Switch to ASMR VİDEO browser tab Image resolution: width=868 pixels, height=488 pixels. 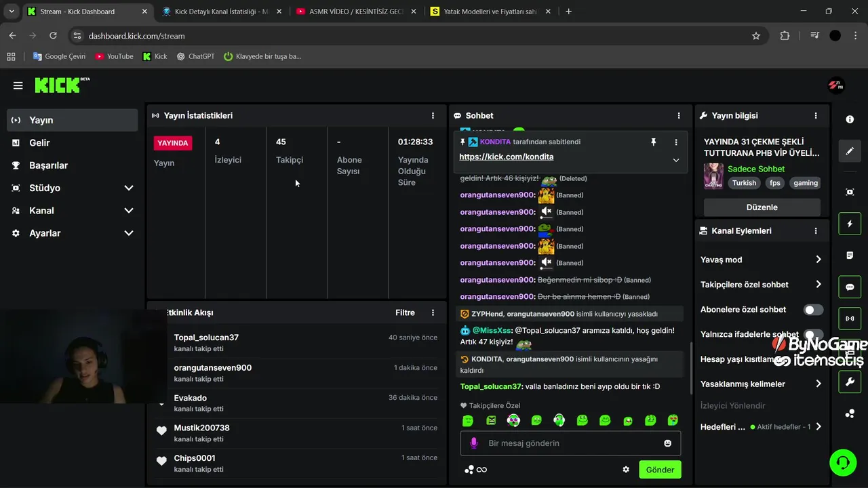point(356,12)
